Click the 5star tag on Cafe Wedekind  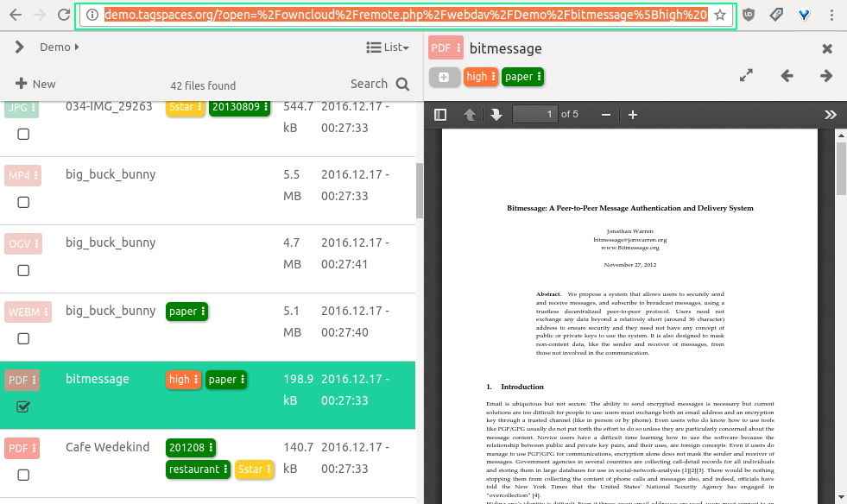pyautogui.click(x=255, y=469)
